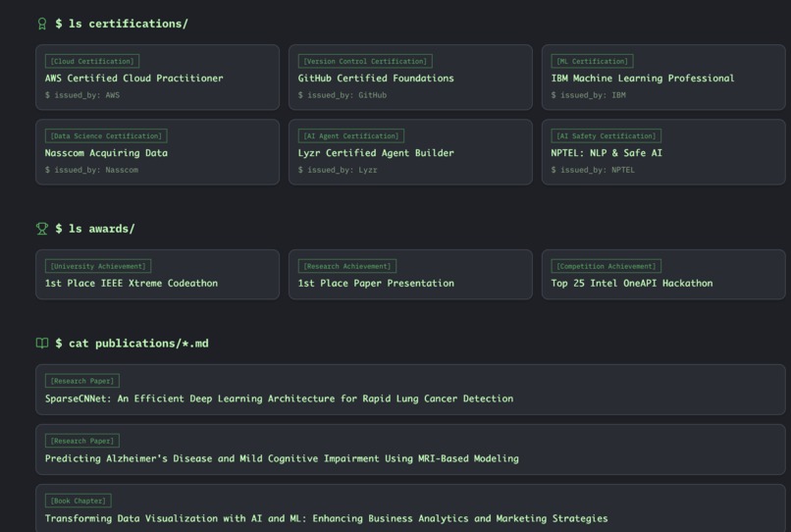This screenshot has height=532, width=791.
Task: Click the [AI Agent Certification] tag
Action: pos(351,135)
